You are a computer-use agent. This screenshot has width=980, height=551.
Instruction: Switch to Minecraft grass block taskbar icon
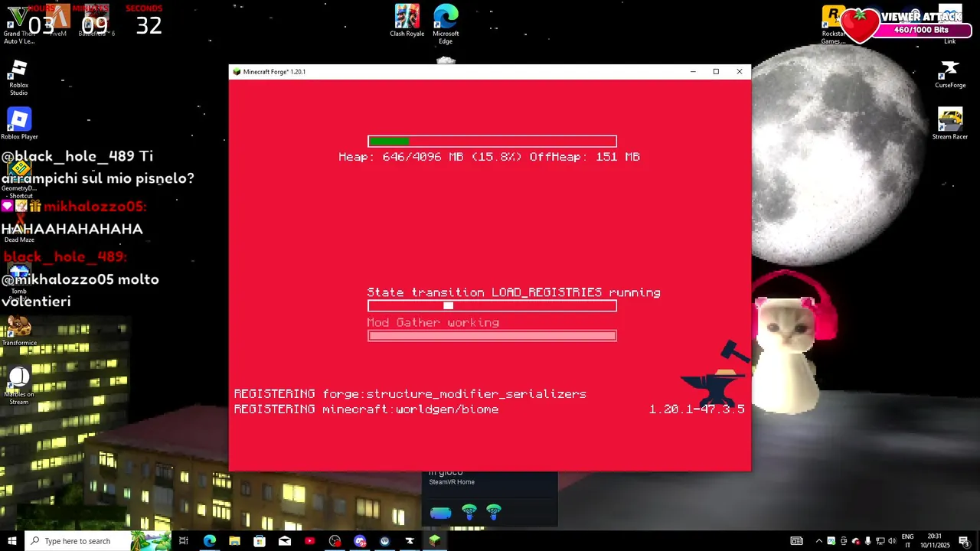(x=435, y=541)
